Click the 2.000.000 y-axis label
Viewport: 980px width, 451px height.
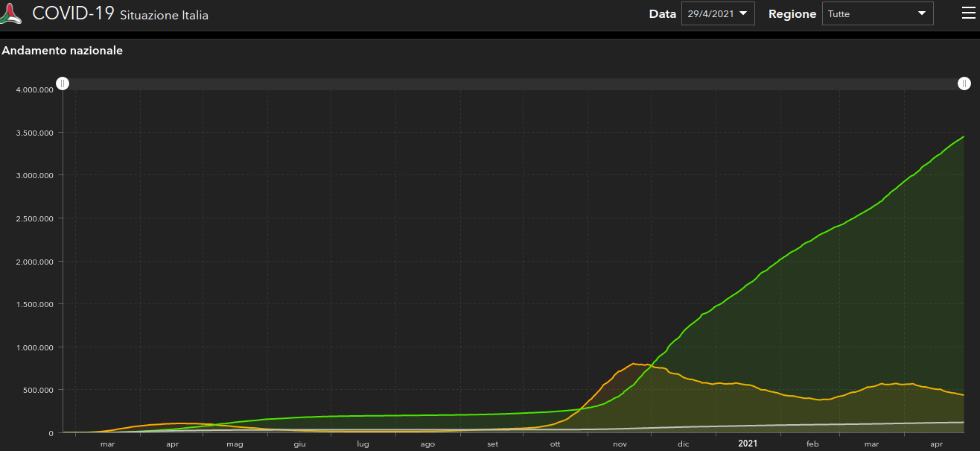34,262
